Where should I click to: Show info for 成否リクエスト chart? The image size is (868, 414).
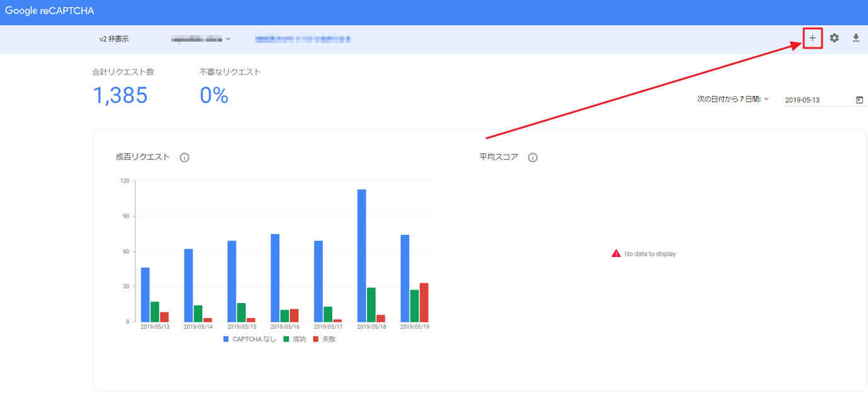[184, 158]
